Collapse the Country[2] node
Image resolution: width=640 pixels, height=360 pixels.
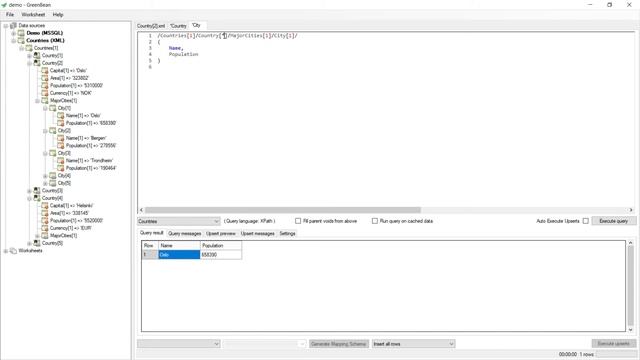click(29, 63)
